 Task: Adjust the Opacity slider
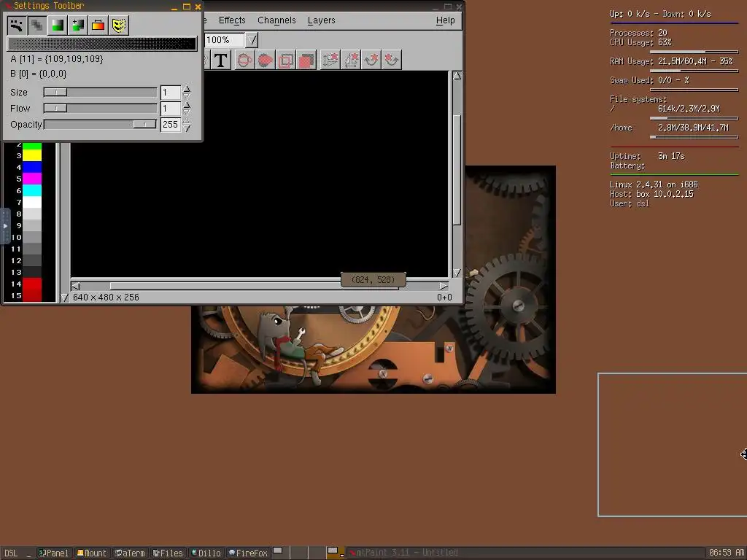coord(100,124)
